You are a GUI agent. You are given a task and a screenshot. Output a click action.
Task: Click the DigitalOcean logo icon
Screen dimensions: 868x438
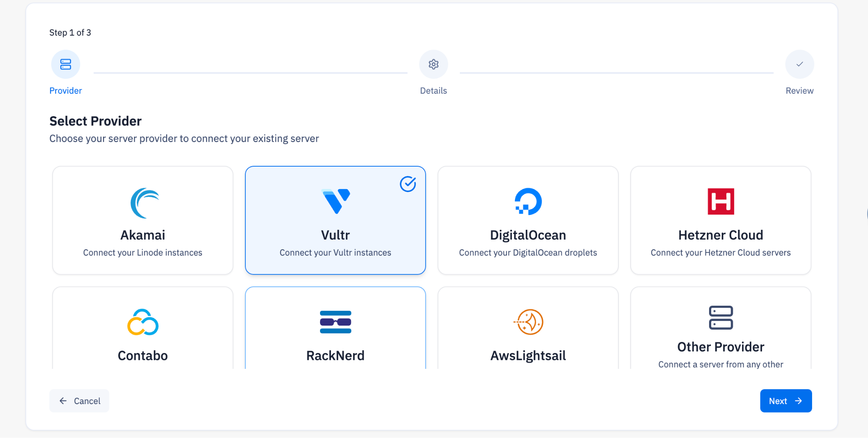528,201
